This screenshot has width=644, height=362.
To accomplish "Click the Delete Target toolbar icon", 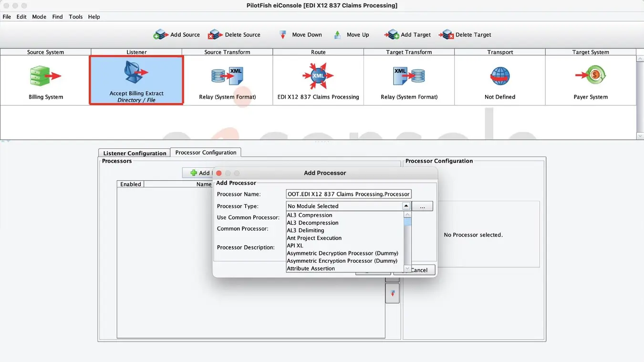I will tap(446, 34).
